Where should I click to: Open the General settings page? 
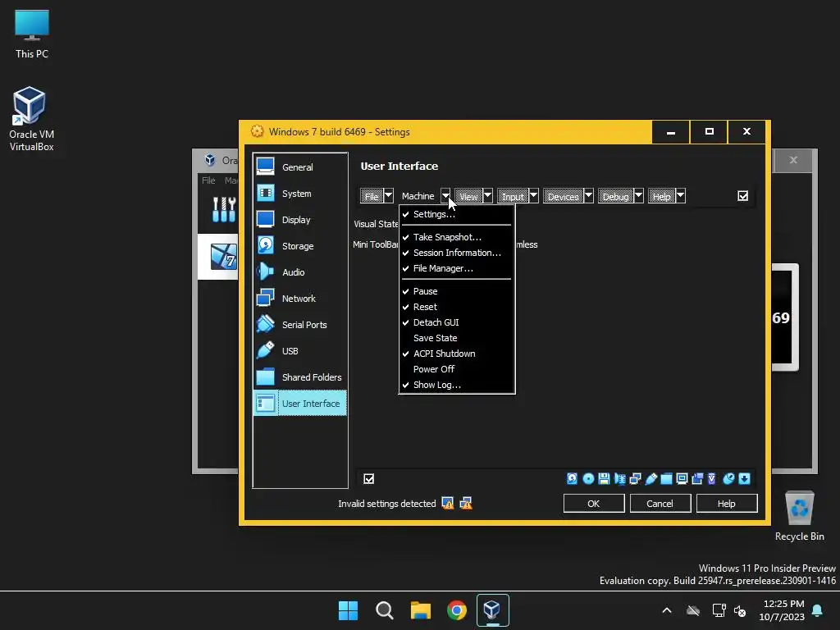(x=300, y=167)
